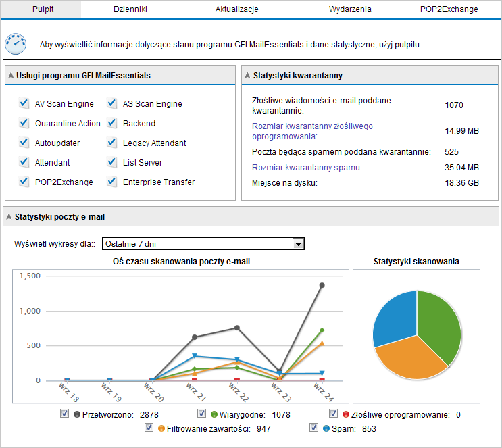The height and width of the screenshot is (448, 502).
Task: Open Rozmiar kwarantanny spamu link
Action: click(x=307, y=168)
